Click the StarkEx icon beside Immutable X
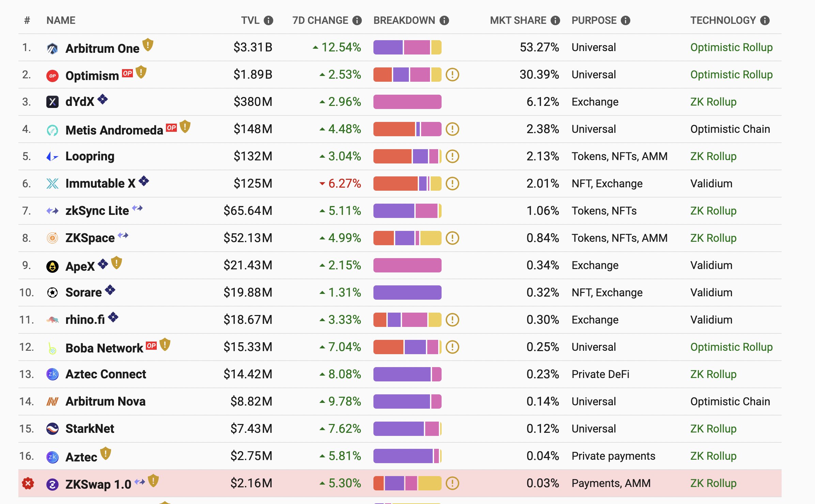The image size is (815, 504). coord(144,181)
